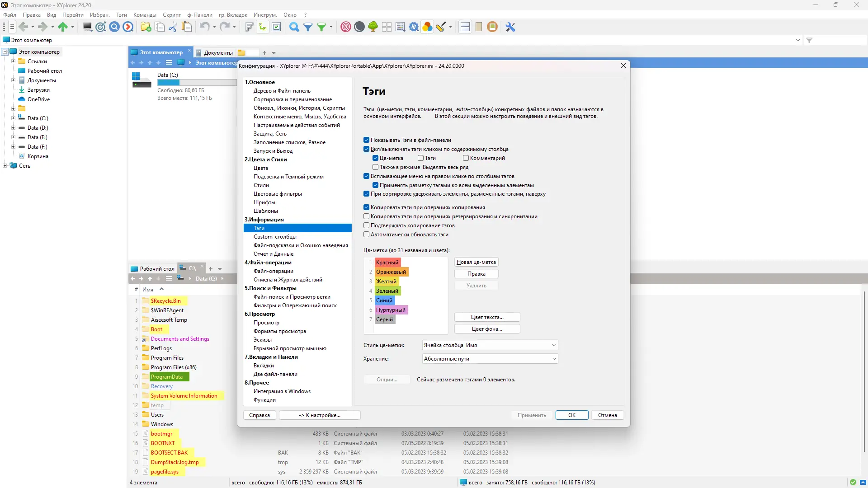Viewport: 868px width, 488px height.
Task: Check the 'Комментарий' checkbox
Action: 466,158
